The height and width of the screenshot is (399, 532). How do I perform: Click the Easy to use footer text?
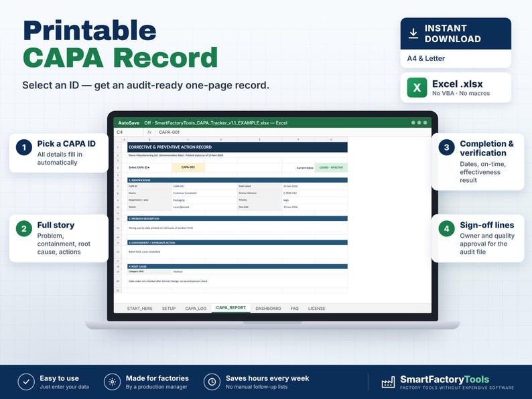click(60, 378)
